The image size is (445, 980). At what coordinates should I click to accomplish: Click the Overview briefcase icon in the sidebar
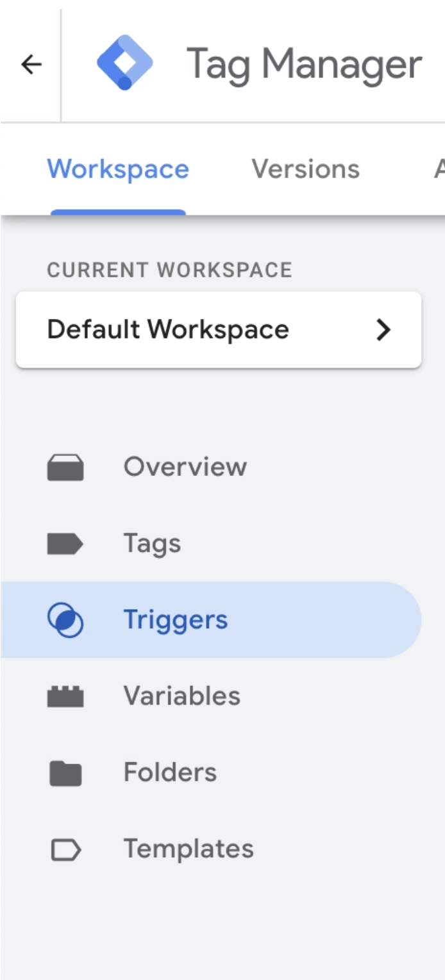coord(65,467)
